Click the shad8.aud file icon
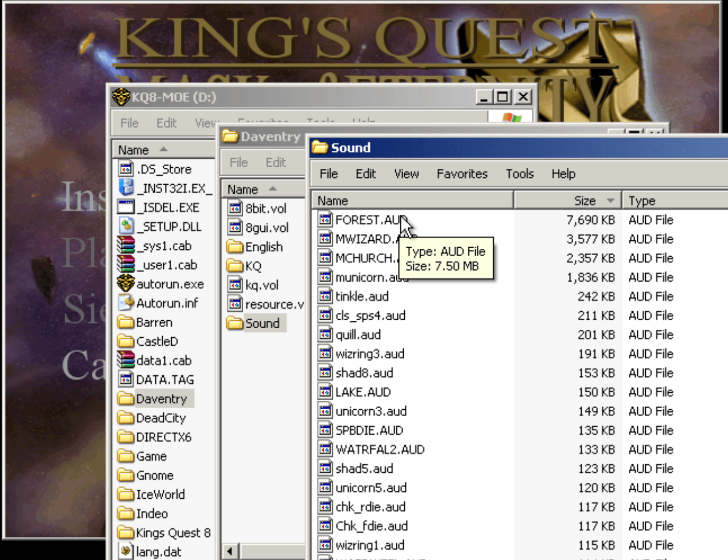 [325, 373]
